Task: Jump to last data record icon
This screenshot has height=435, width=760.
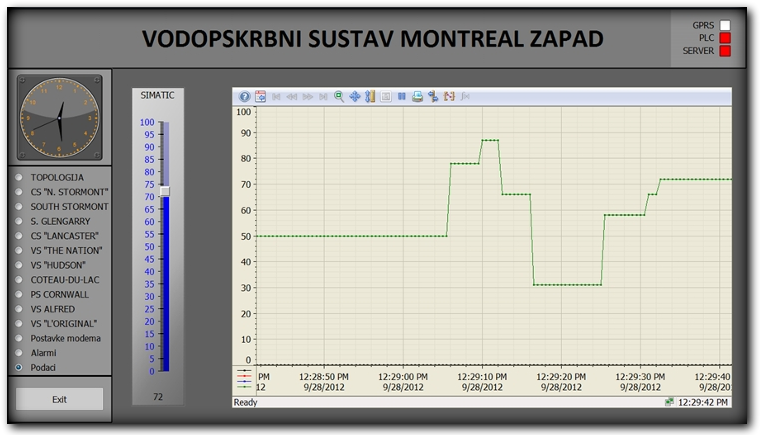Action: point(323,97)
